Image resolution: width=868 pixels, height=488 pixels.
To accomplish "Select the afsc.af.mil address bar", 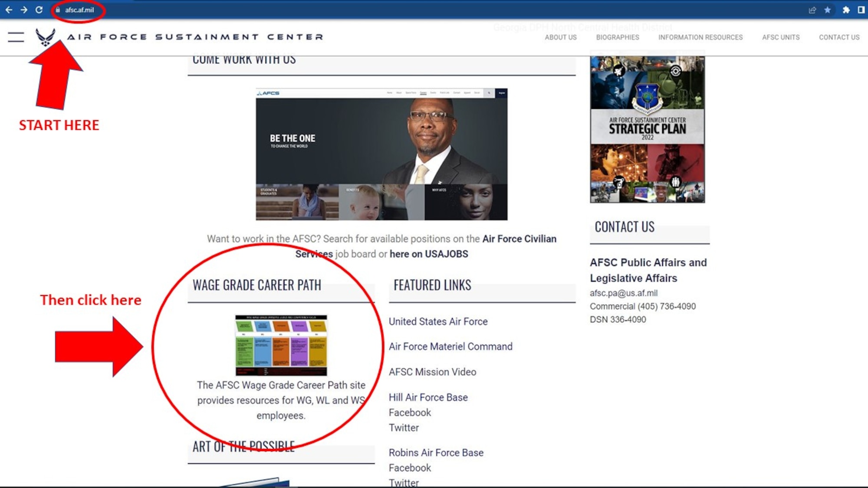I will click(79, 10).
